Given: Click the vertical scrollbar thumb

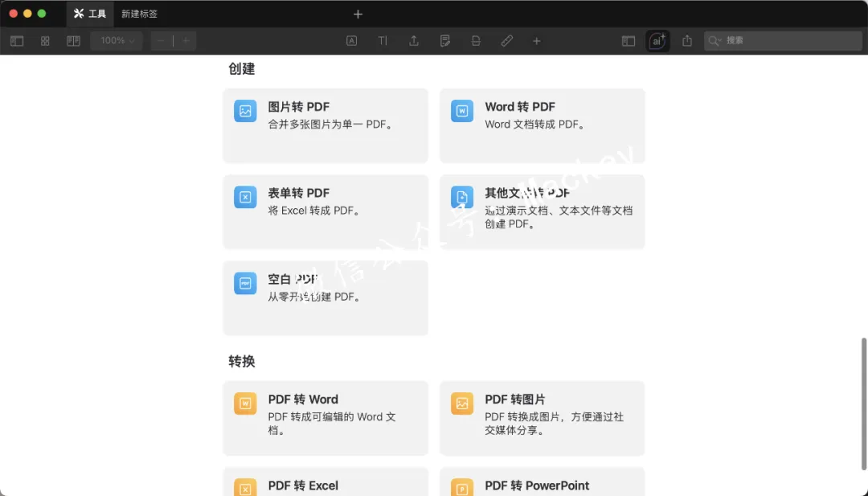Looking at the screenshot, I should tap(863, 404).
